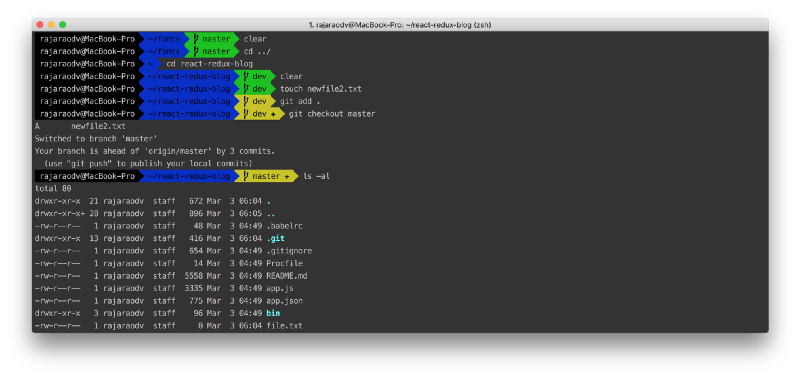Click the 'app.js' file name
800x378 pixels.
tap(280, 288)
